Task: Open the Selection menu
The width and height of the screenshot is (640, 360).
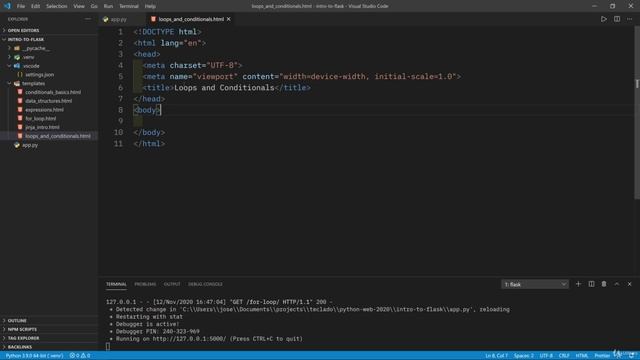Action: tap(56, 6)
